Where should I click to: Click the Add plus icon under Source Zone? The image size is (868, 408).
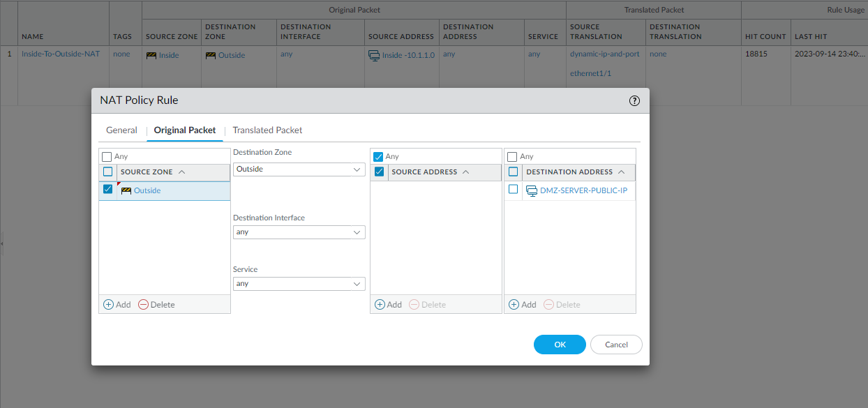pyautogui.click(x=108, y=305)
